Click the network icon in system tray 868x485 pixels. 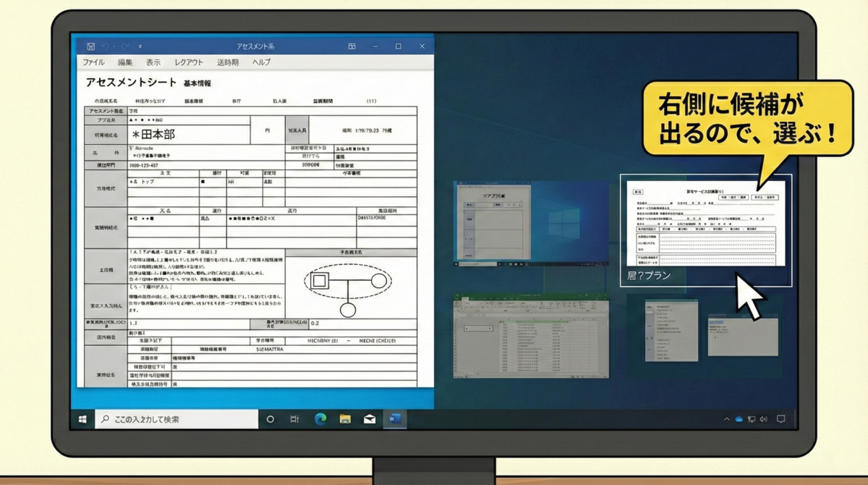pyautogui.click(x=752, y=419)
